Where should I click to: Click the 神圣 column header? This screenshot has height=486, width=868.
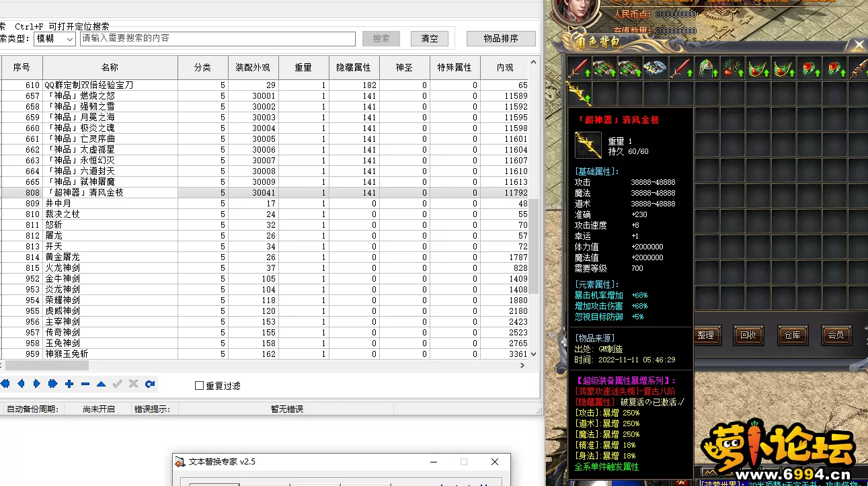tap(405, 68)
